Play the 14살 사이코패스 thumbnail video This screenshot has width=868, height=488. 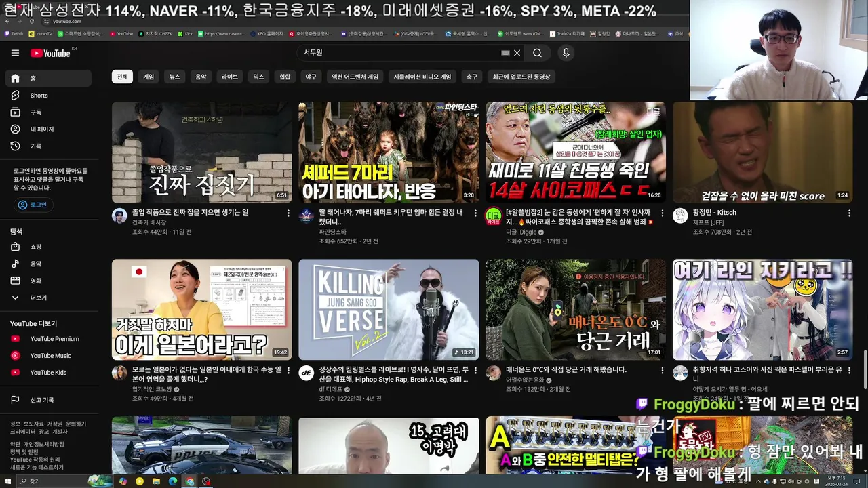pyautogui.click(x=576, y=152)
